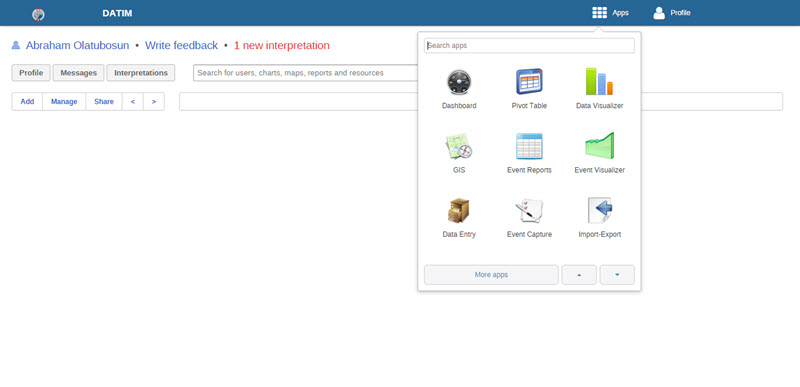Click the More apps button
Image resolution: width=800 pixels, height=387 pixels.
pos(491,275)
